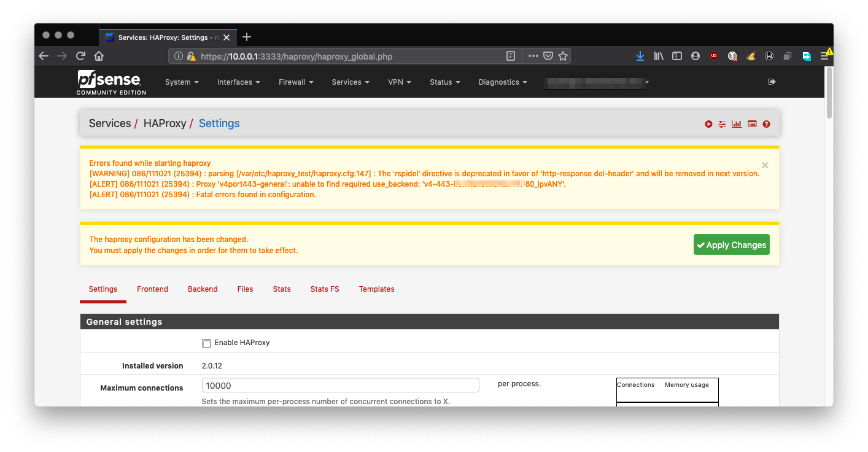
Task: Open the uBlock Origin extension icon
Action: coord(714,56)
